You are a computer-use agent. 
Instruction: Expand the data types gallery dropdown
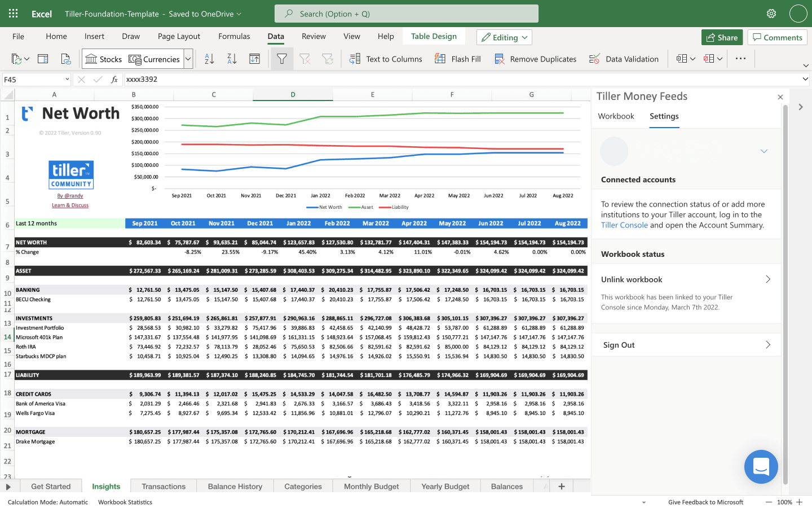188,59
